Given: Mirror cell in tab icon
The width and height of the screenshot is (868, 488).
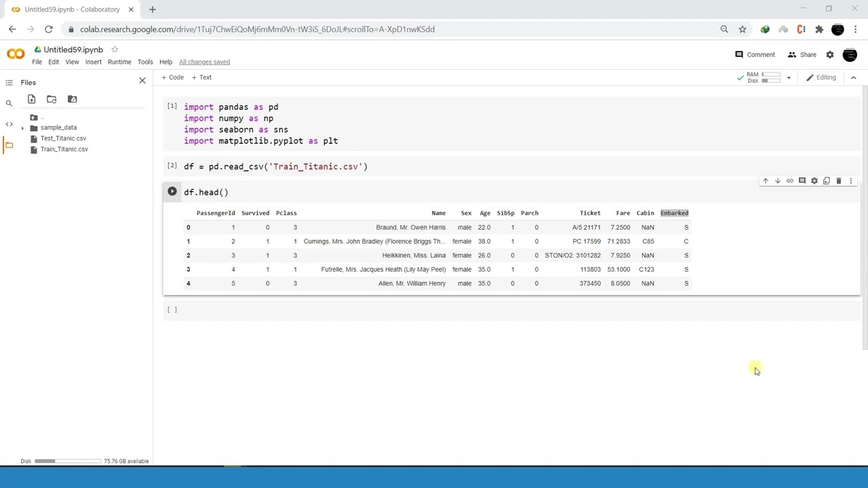Looking at the screenshot, I should pyautogui.click(x=827, y=181).
